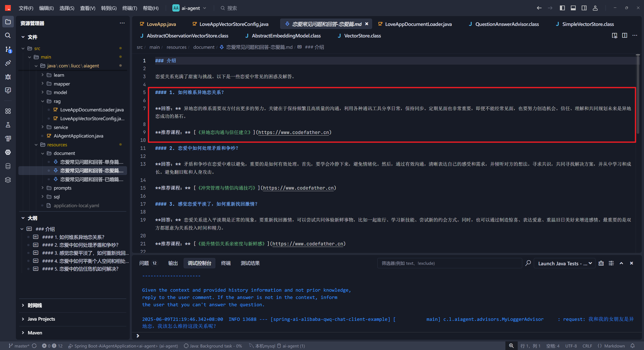Viewport: 644px width, 350px height.
Task: Open Source Control view with badge
Action: [x=8, y=49]
